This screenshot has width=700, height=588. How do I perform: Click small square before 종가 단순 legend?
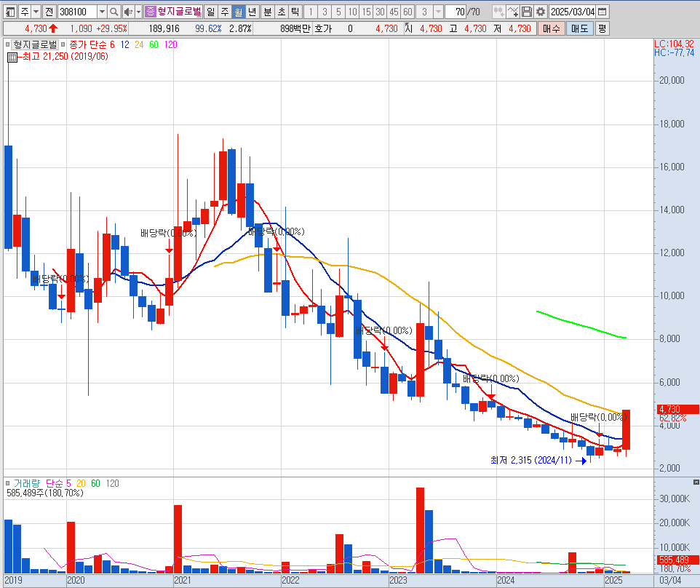click(x=63, y=44)
